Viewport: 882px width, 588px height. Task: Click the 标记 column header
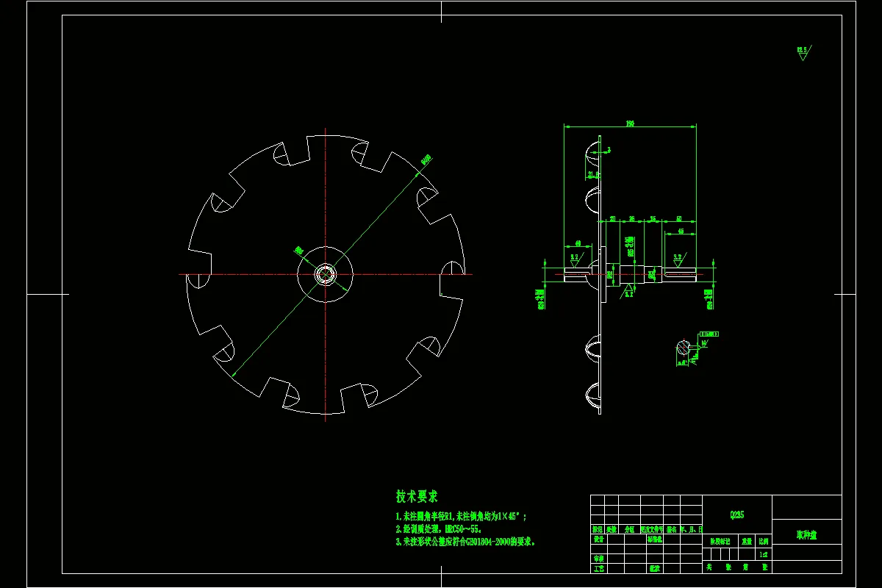pos(598,529)
